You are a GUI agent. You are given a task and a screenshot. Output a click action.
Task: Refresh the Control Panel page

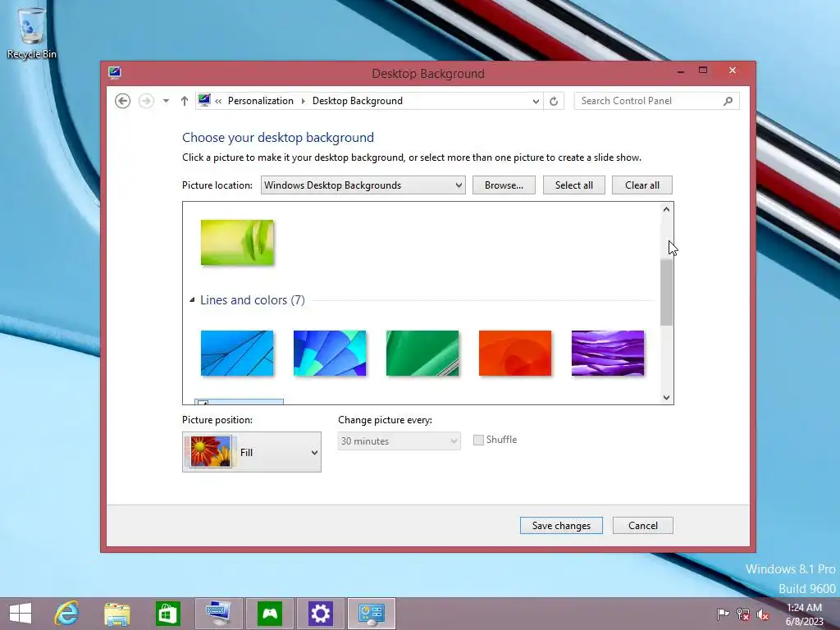tap(554, 101)
